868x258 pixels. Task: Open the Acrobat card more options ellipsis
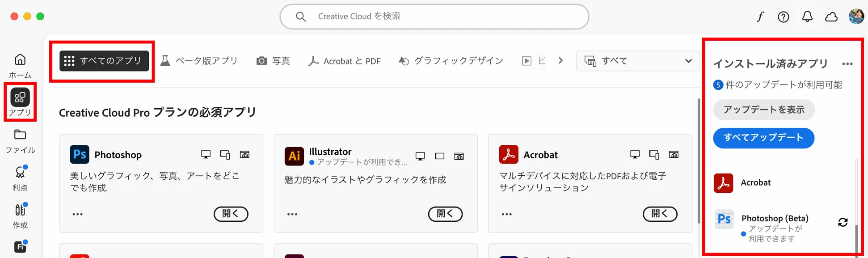tap(507, 214)
